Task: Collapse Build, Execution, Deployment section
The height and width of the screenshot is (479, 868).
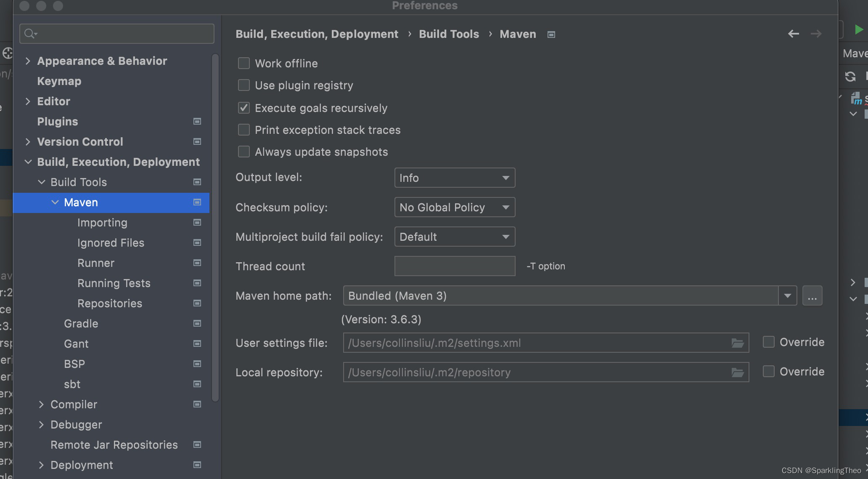Action: click(x=28, y=162)
